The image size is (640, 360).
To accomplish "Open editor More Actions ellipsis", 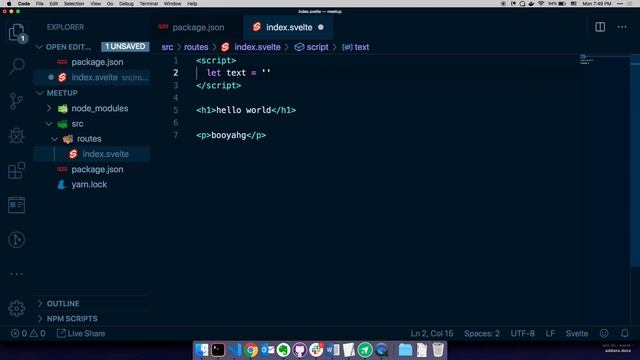I will [622, 27].
